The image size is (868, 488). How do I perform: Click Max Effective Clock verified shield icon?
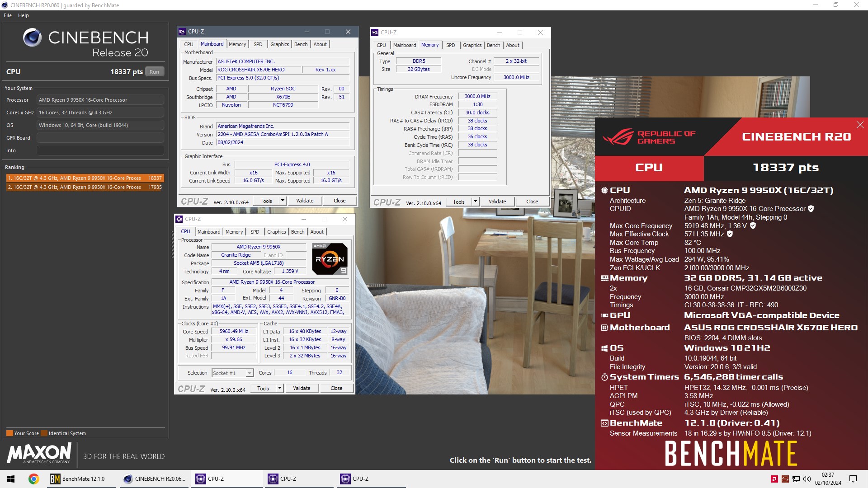[x=730, y=234]
